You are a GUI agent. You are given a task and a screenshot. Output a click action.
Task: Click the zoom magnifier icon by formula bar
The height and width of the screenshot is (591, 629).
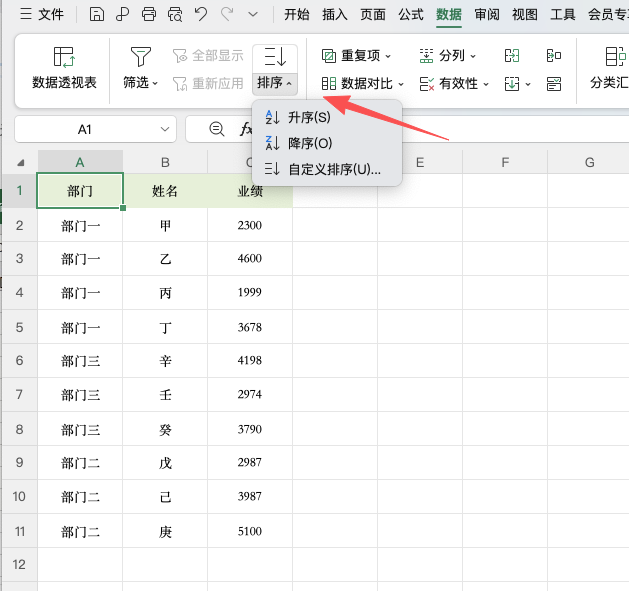coord(217,129)
